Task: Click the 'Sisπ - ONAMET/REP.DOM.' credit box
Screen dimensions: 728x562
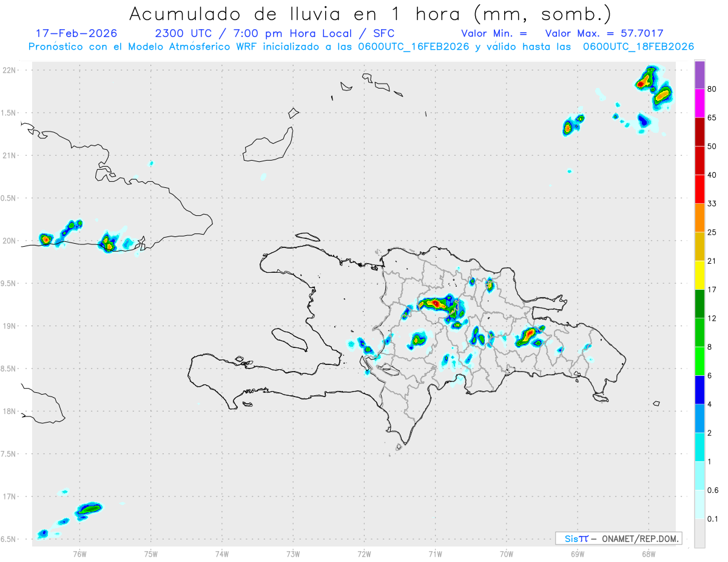Action: point(618,538)
